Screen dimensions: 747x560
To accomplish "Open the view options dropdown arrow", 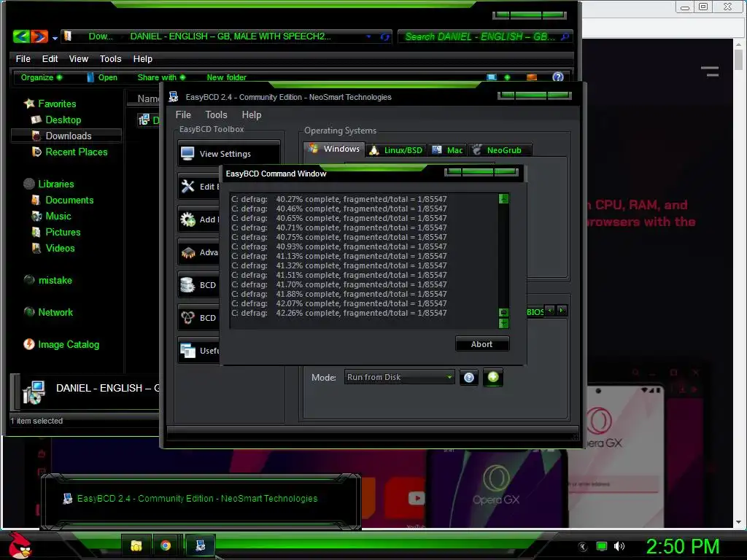I will [x=507, y=77].
